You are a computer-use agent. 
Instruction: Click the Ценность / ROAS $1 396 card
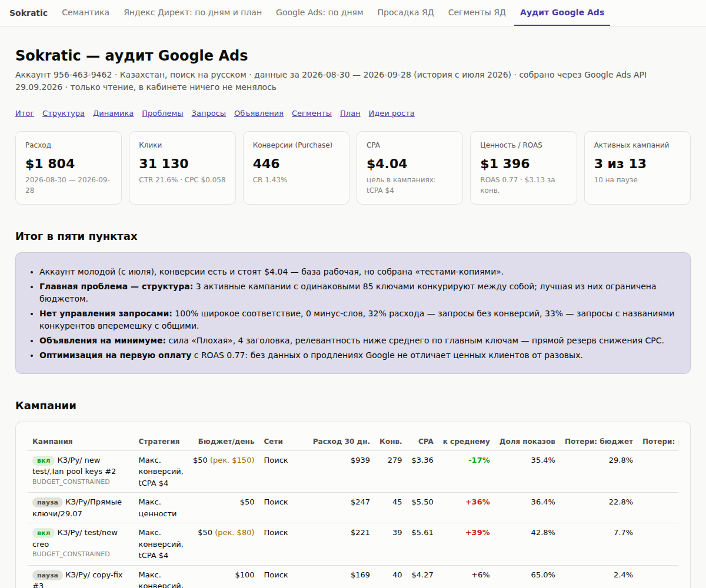(x=524, y=168)
